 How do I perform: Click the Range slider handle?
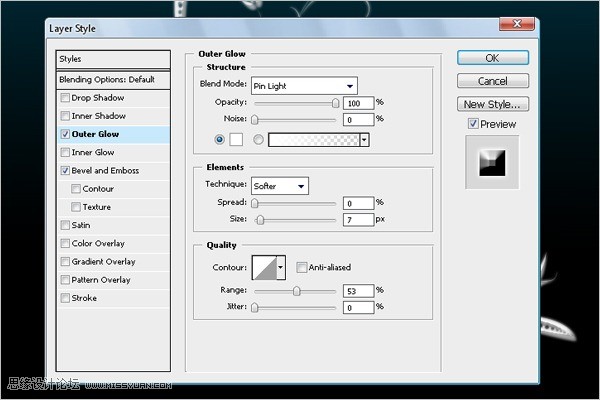point(297,291)
